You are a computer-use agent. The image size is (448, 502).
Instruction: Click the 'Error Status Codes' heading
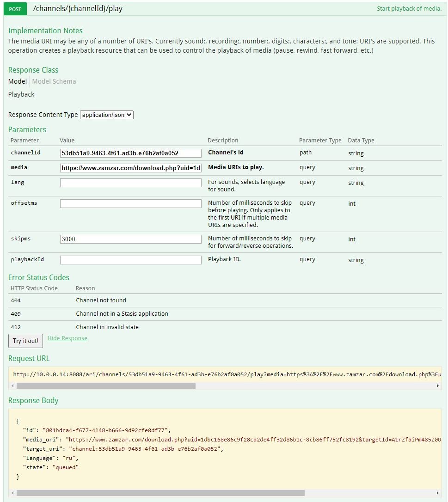coord(39,277)
